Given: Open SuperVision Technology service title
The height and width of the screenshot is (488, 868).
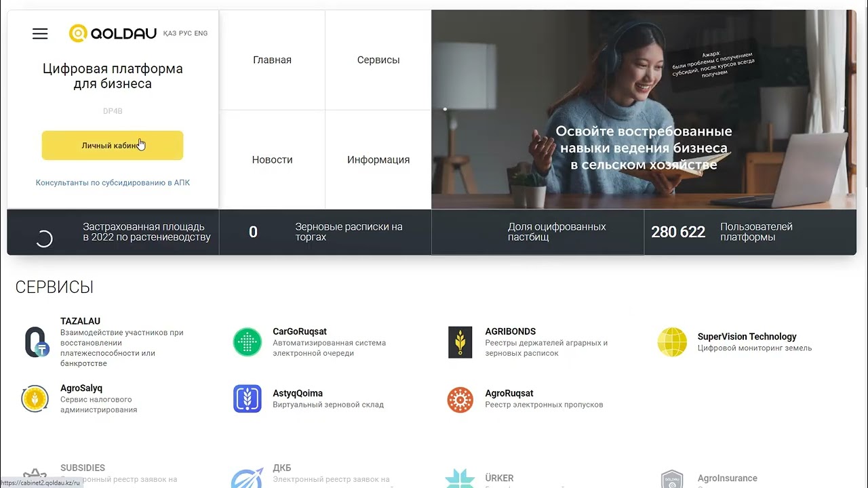Looking at the screenshot, I should [x=747, y=337].
